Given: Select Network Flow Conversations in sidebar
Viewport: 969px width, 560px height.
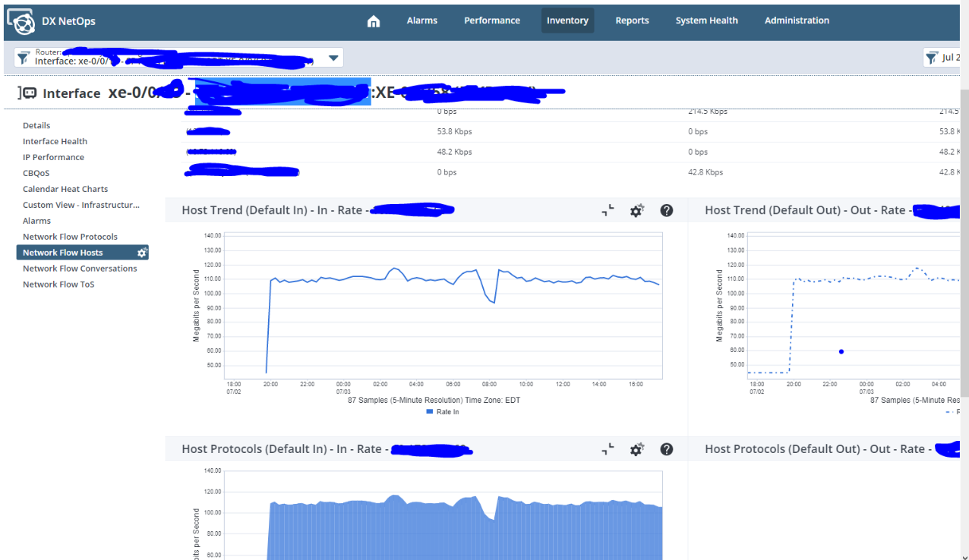Looking at the screenshot, I should (80, 268).
